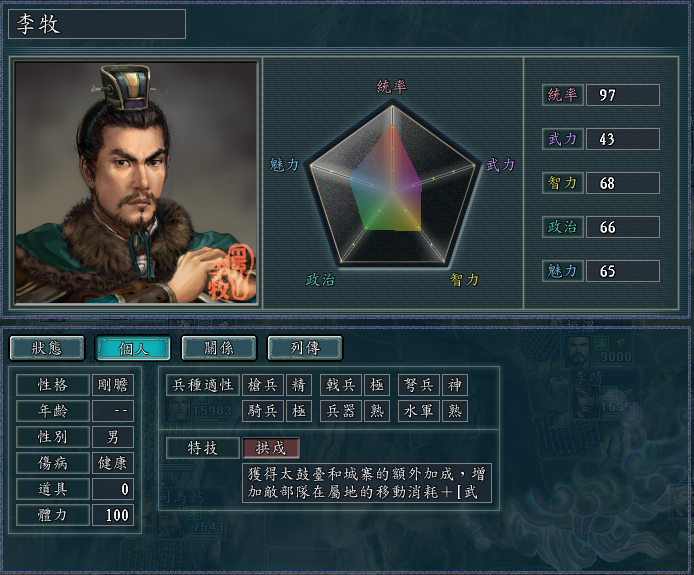Click the 水軍 troop aptitude cell

(419, 411)
